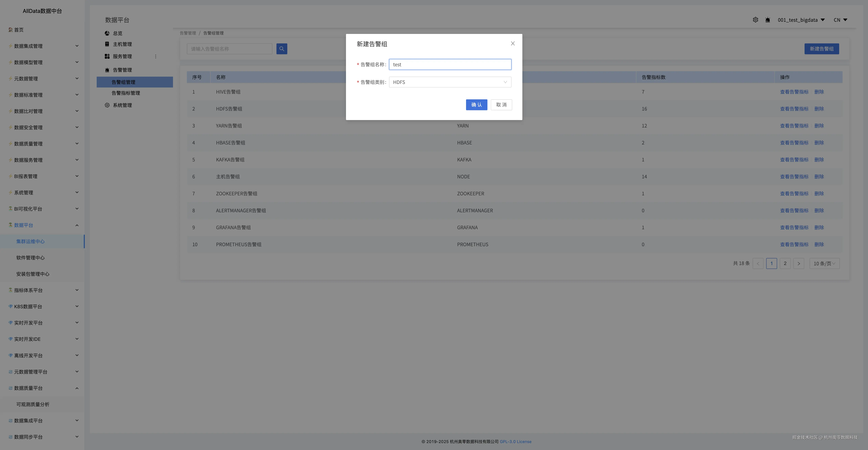868x450 pixels.
Task: Open 软件管理中心 in the sidebar
Action: (x=30, y=258)
